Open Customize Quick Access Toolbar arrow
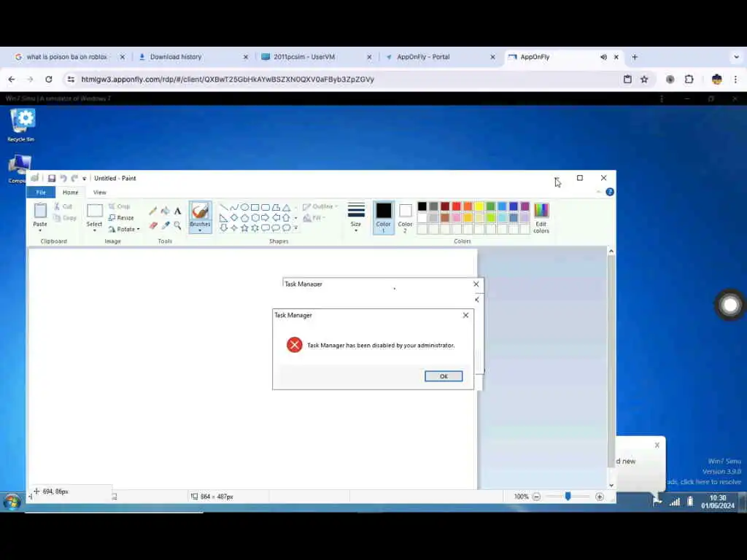This screenshot has height=560, width=747. click(85, 179)
